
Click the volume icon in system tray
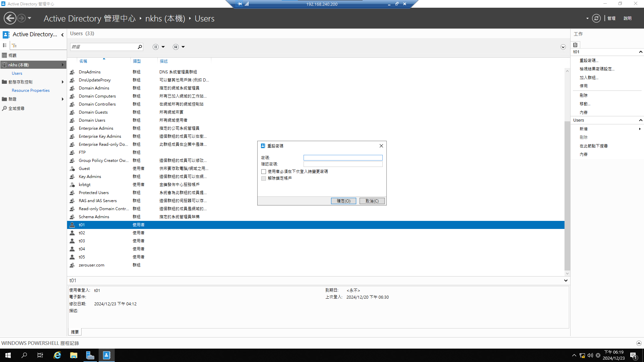pyautogui.click(x=590, y=355)
